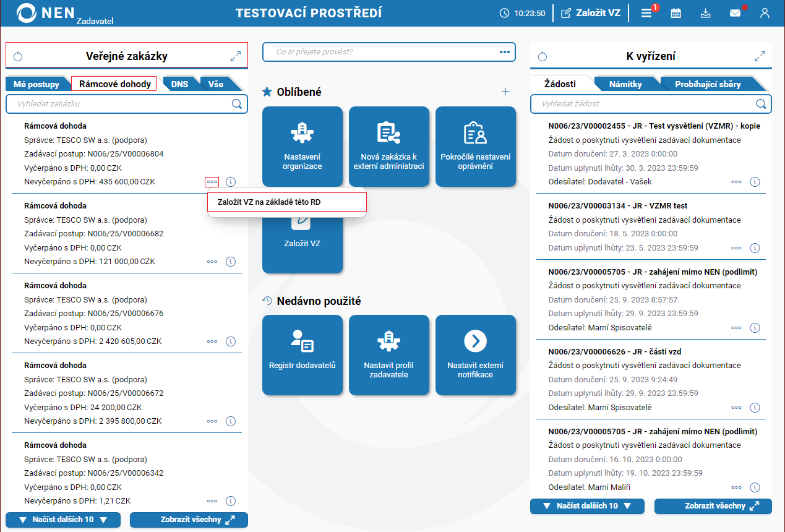Open Nastavit profil zadavatele tile

[x=389, y=355]
